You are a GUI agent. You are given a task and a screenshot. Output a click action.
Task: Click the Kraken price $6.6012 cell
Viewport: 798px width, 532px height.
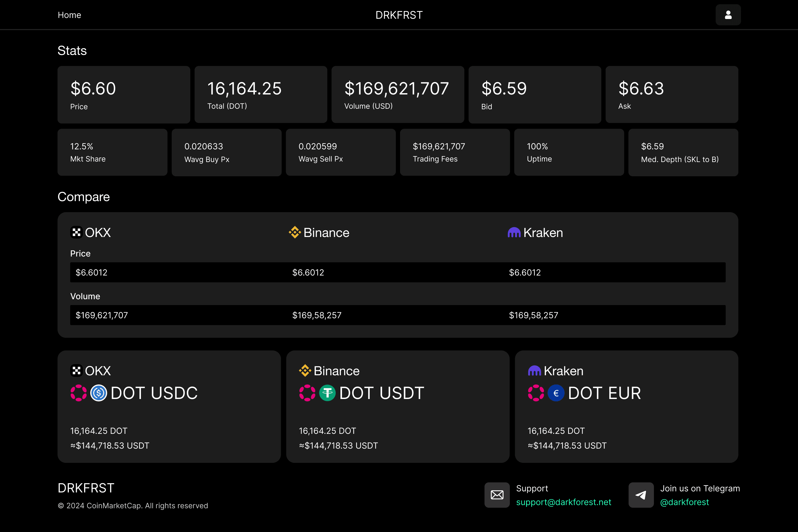(525, 272)
